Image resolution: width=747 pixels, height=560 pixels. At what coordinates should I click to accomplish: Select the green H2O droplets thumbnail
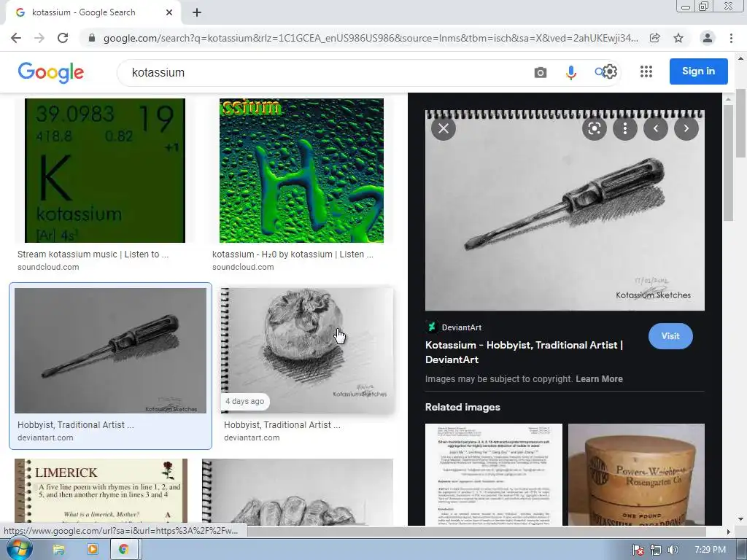(x=301, y=171)
